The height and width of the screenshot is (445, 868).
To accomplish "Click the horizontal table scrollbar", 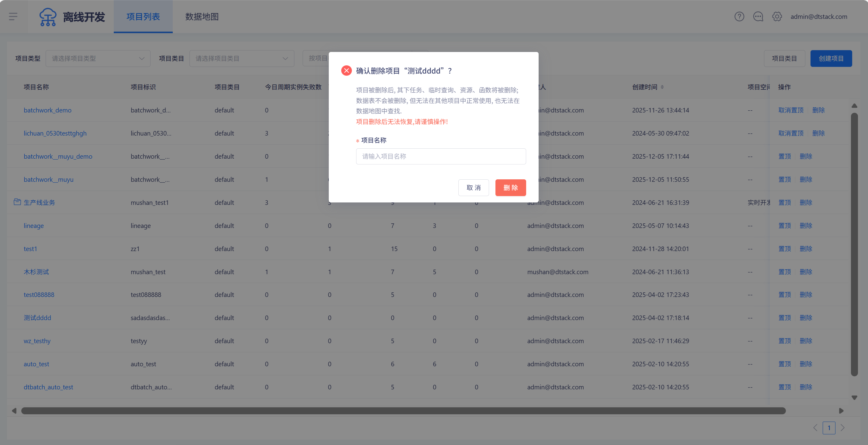I will [x=403, y=411].
